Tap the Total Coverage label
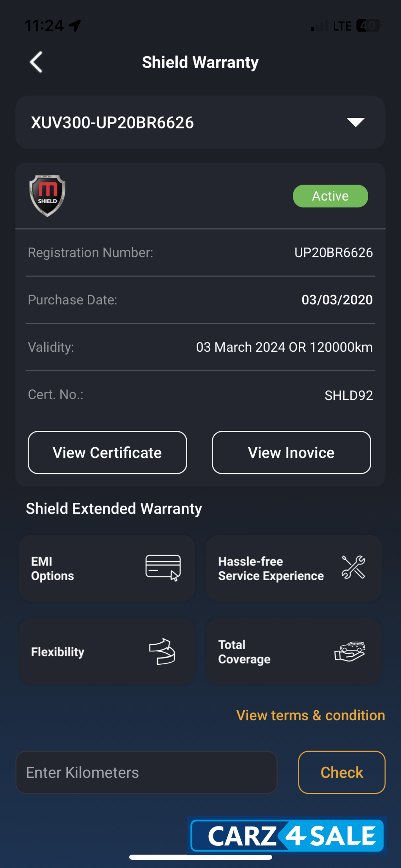Image resolution: width=401 pixels, height=868 pixels. (244, 652)
